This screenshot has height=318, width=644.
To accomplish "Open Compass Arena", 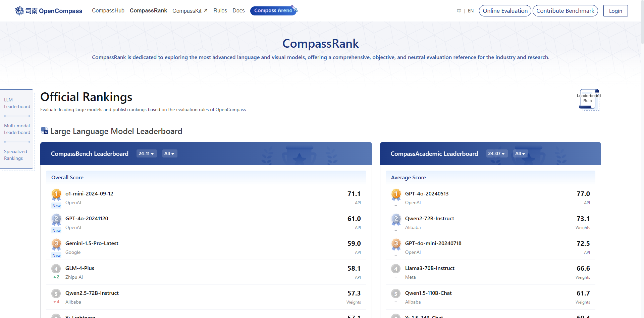I will (x=272, y=10).
